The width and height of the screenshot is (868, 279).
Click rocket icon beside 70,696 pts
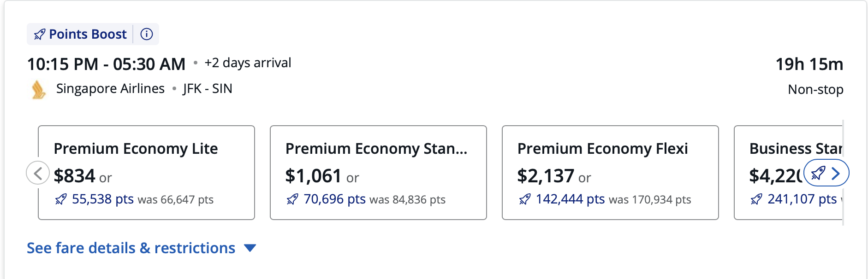click(292, 199)
